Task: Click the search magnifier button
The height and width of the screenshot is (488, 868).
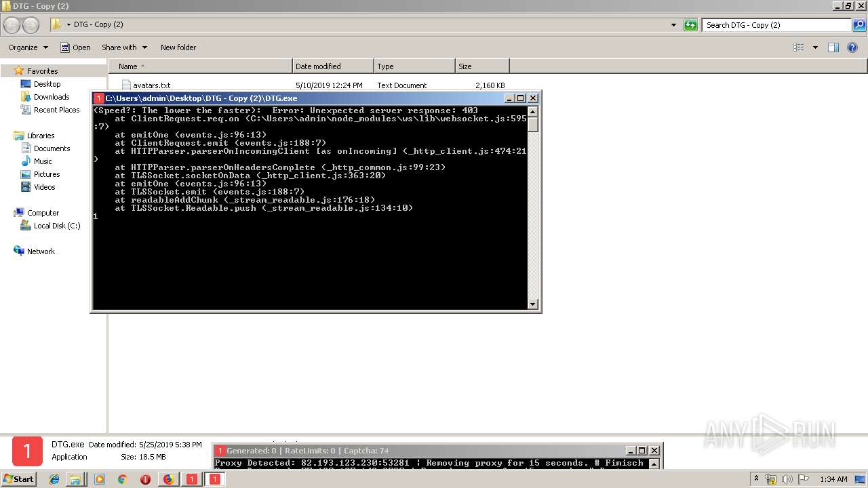Action: tap(860, 25)
